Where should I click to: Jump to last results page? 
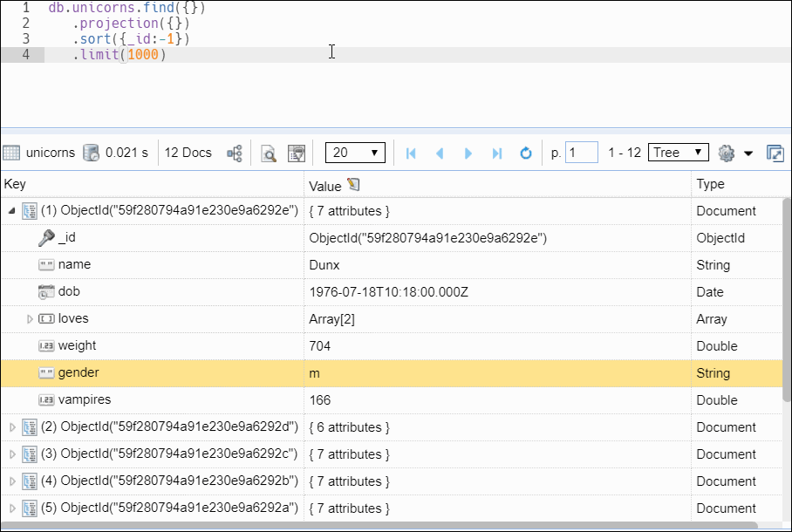tap(497, 153)
